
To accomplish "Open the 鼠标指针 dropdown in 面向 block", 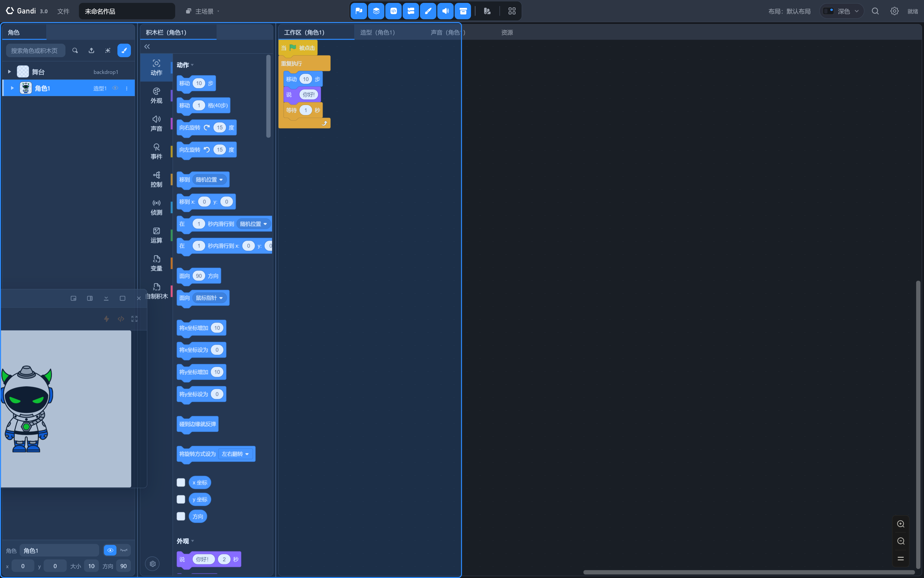I will pos(210,298).
